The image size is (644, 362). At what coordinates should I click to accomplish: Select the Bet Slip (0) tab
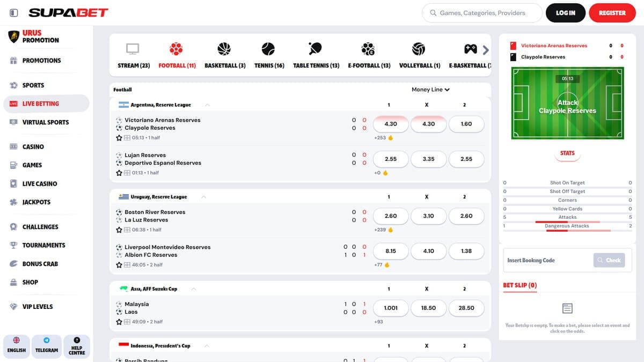click(520, 285)
